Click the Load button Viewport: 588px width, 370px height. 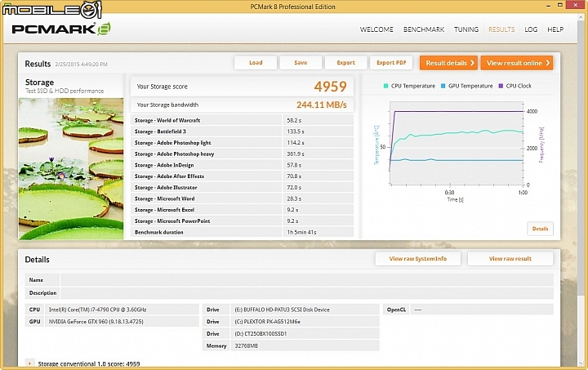(x=256, y=63)
